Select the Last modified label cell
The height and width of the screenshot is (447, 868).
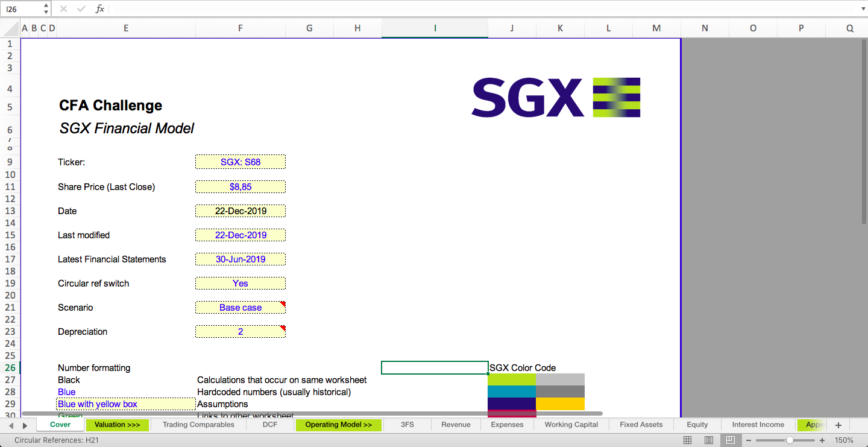[x=84, y=235]
